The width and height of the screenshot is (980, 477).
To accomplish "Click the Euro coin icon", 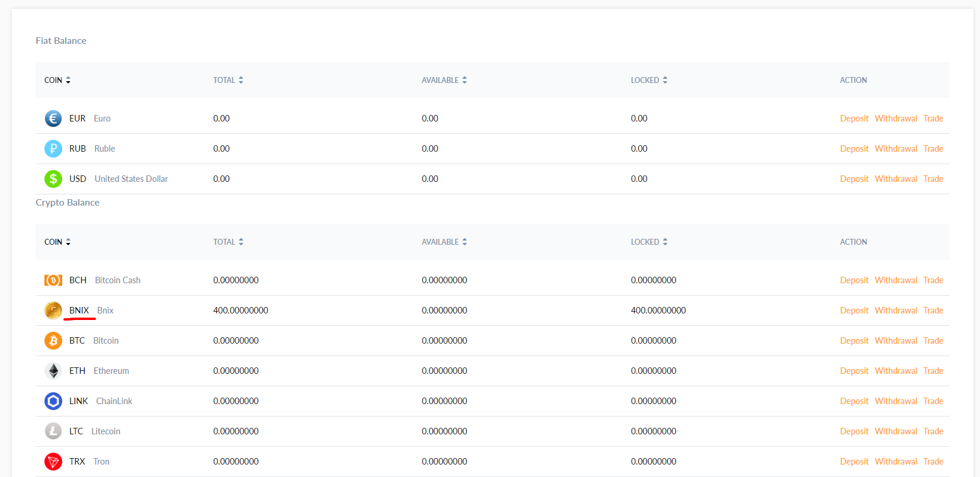I will tap(53, 119).
